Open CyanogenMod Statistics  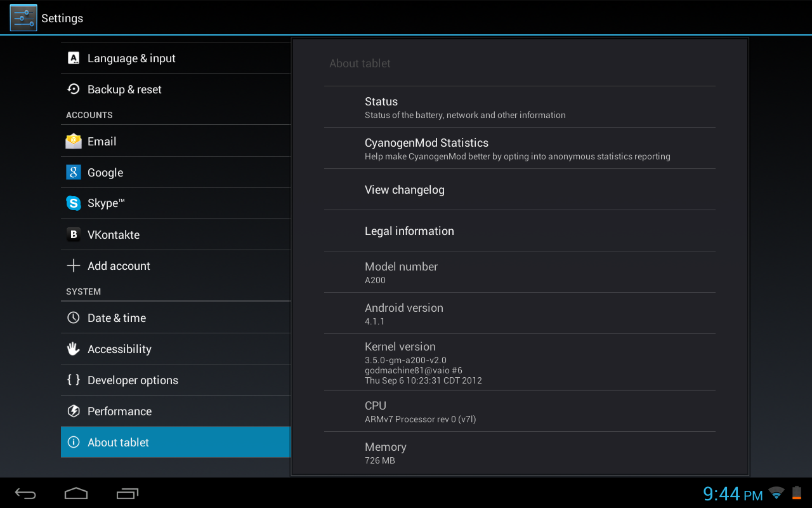520,148
